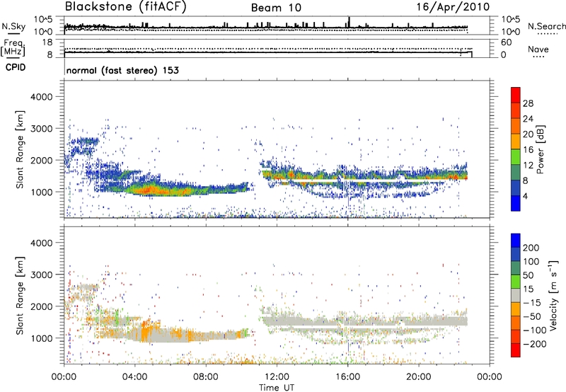Image resolution: width=566 pixels, height=392 pixels.
Task: Click the 'N.Search' legend label
Action: pos(546,26)
